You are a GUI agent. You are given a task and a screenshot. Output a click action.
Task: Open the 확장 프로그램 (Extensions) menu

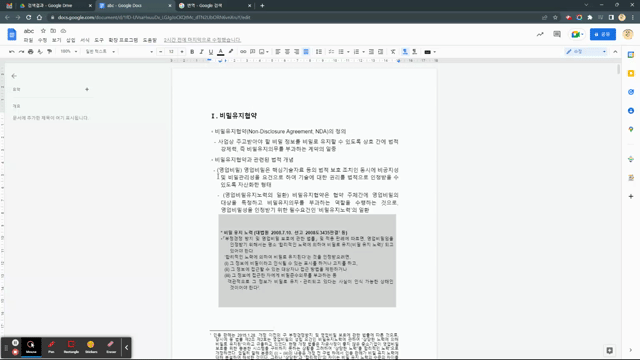[123, 40]
